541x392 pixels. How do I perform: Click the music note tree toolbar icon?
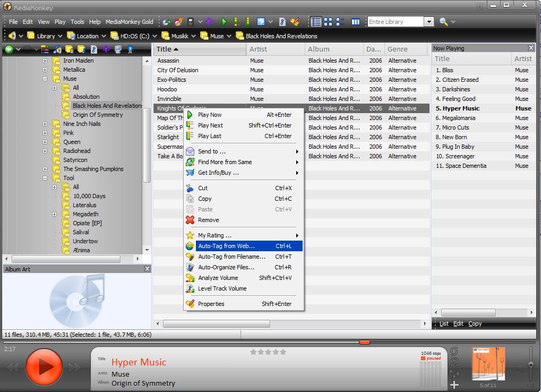[57, 50]
